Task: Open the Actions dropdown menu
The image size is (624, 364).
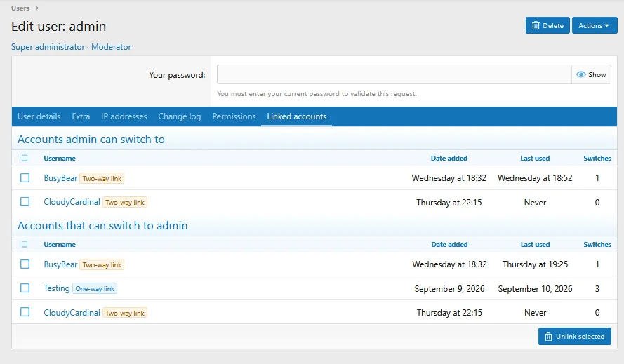Action: coord(594,25)
